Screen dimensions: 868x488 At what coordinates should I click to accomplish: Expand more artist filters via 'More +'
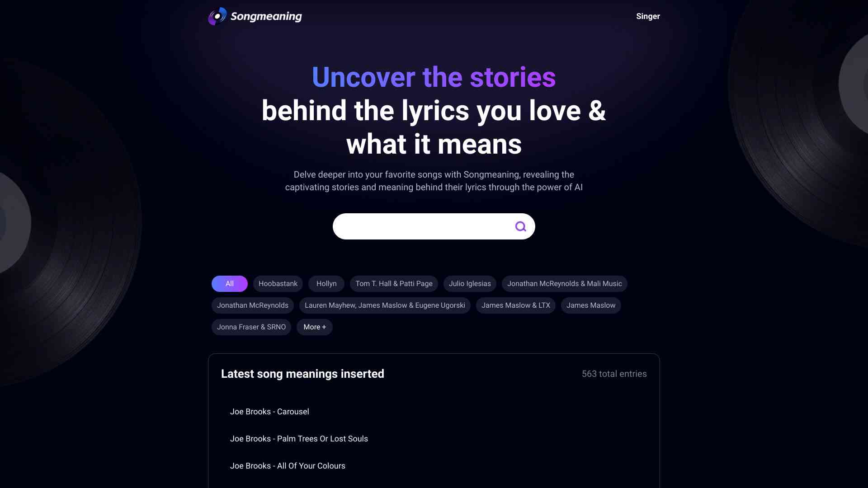tap(314, 327)
